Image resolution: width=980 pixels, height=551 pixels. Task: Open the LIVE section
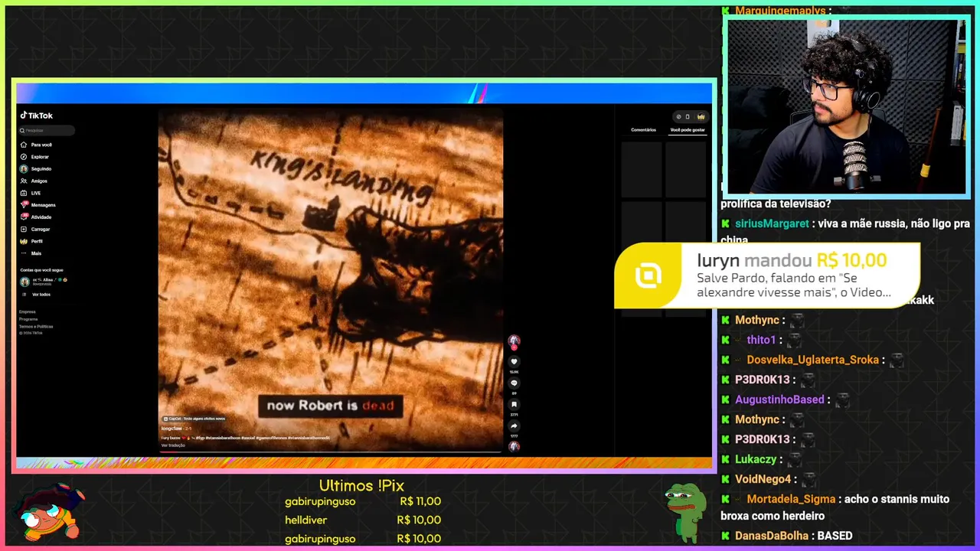tap(31, 193)
